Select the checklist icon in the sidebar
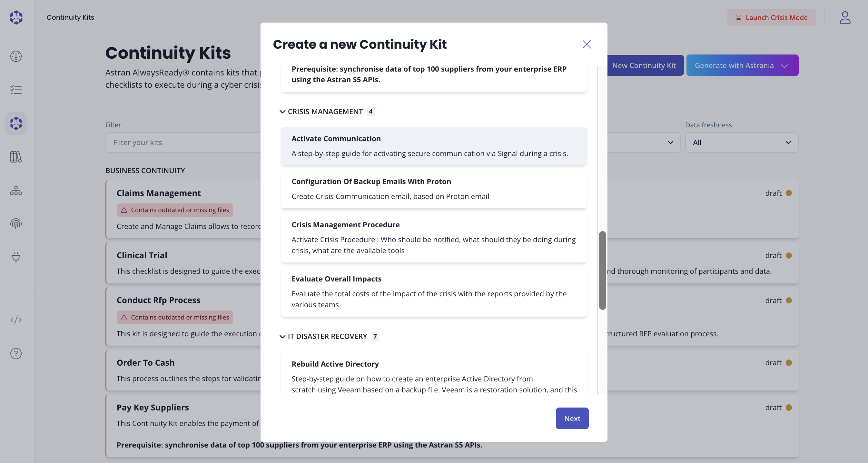The width and height of the screenshot is (868, 463). click(x=16, y=90)
